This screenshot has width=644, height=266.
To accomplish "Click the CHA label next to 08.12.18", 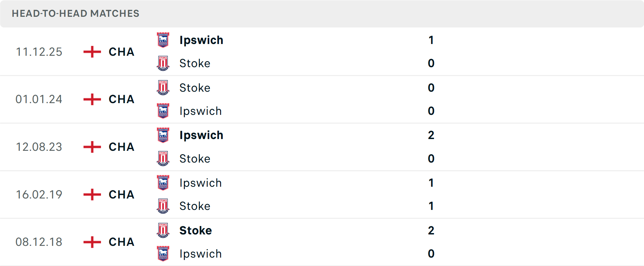I will click(x=121, y=242).
